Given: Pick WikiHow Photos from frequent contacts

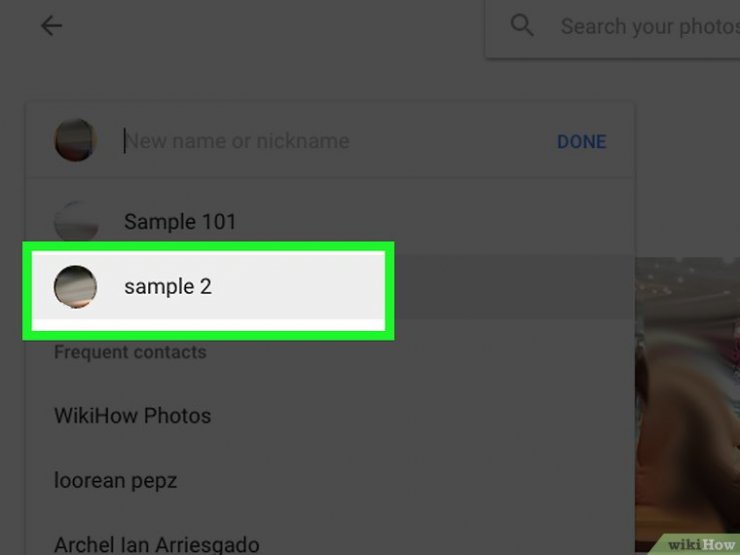Looking at the screenshot, I should tap(133, 416).
